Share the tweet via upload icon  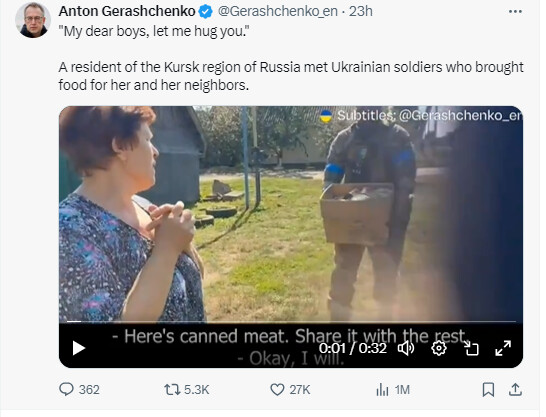point(515,390)
